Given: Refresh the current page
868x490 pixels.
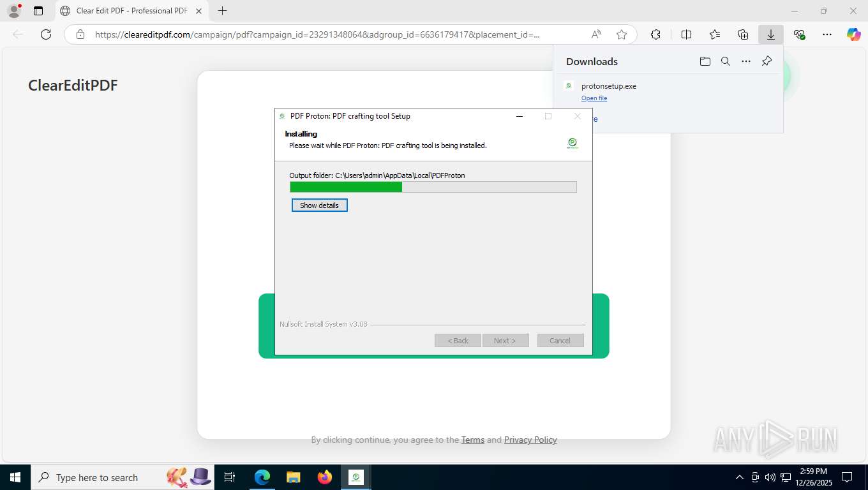Looking at the screenshot, I should click(46, 34).
